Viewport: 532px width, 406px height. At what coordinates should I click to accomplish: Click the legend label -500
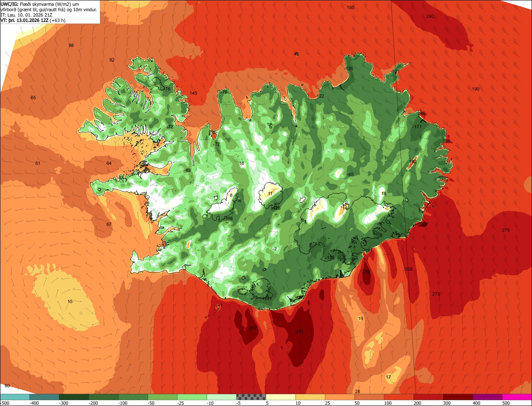(x=5, y=403)
